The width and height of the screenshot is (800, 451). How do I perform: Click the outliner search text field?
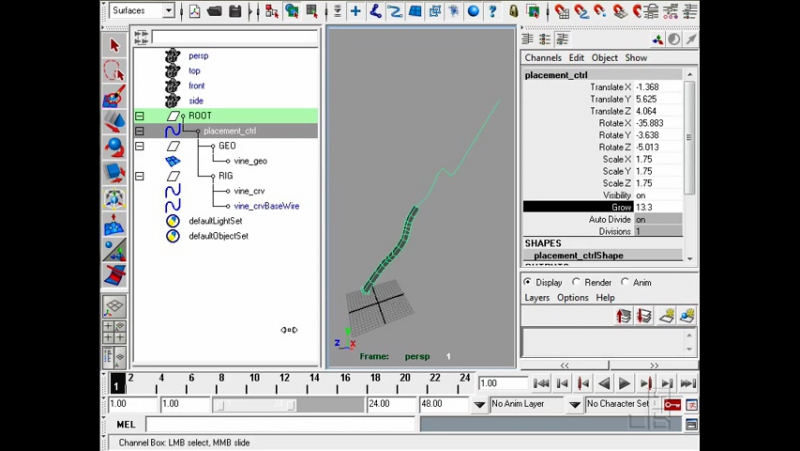click(234, 37)
